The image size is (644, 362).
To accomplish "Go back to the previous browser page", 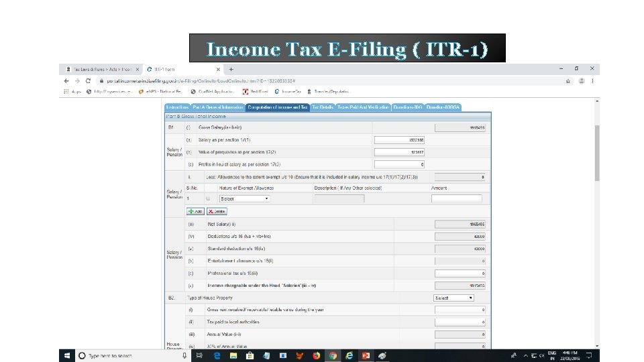I will pyautogui.click(x=66, y=81).
